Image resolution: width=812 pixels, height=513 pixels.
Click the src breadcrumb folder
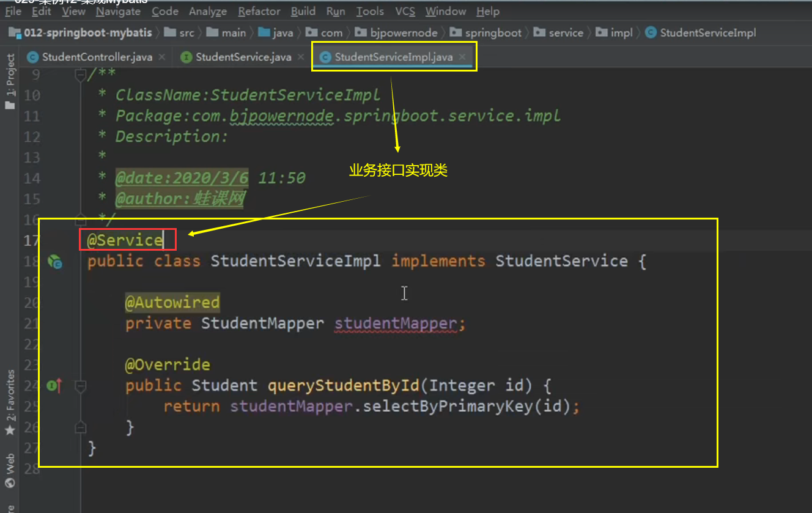[180, 33]
